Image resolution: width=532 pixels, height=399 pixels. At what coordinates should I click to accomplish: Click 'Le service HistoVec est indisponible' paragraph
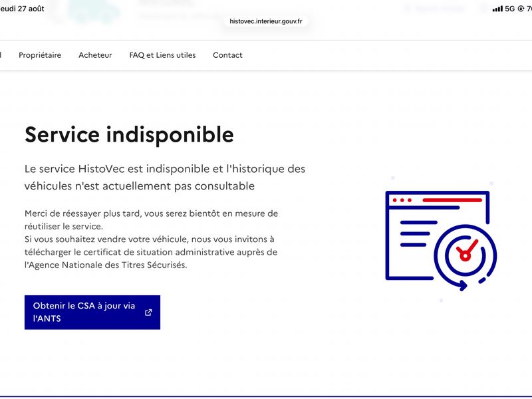coord(165,177)
